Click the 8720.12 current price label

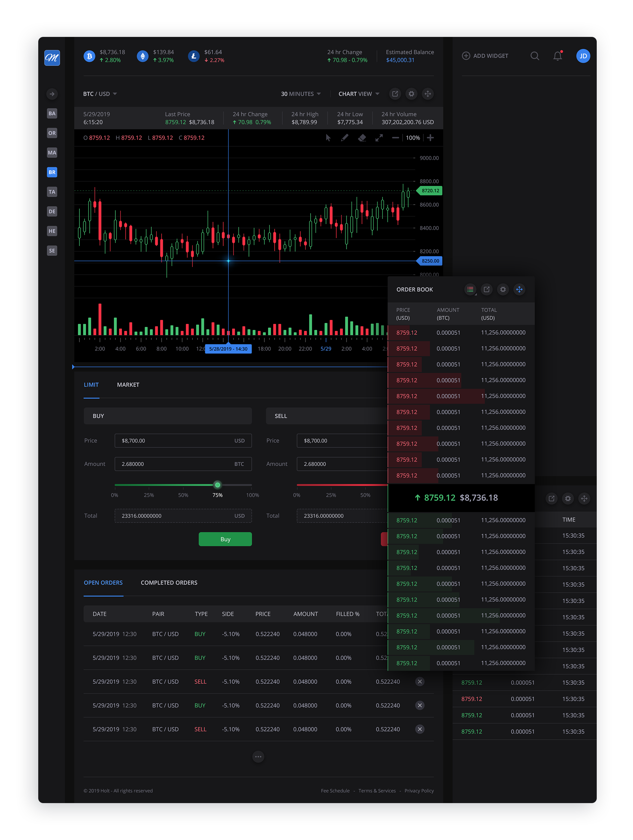click(430, 190)
